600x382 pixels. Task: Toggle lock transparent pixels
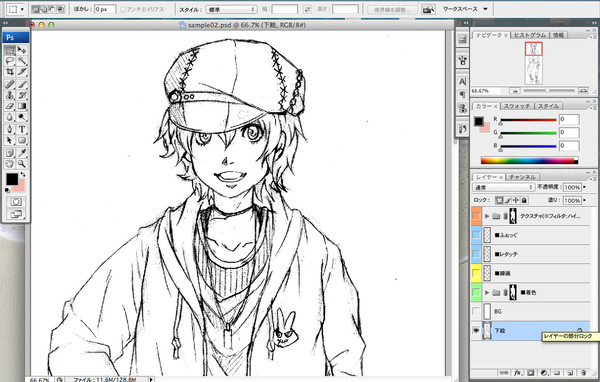point(499,200)
